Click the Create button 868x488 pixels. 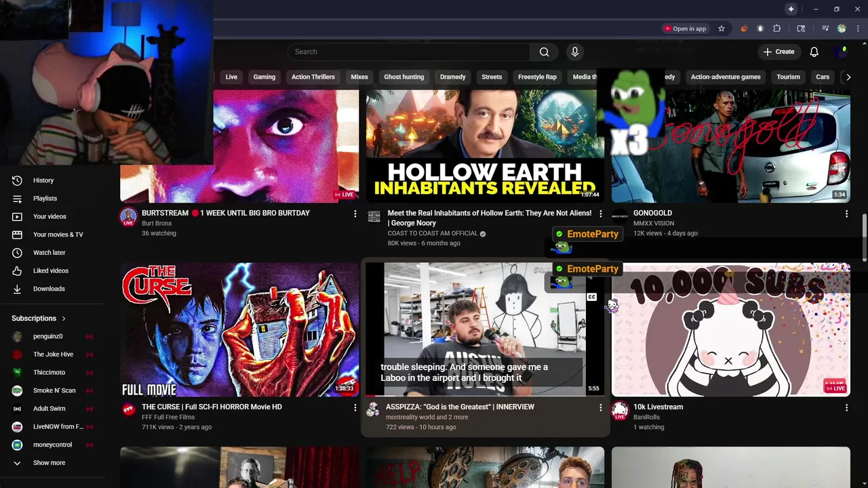point(778,52)
